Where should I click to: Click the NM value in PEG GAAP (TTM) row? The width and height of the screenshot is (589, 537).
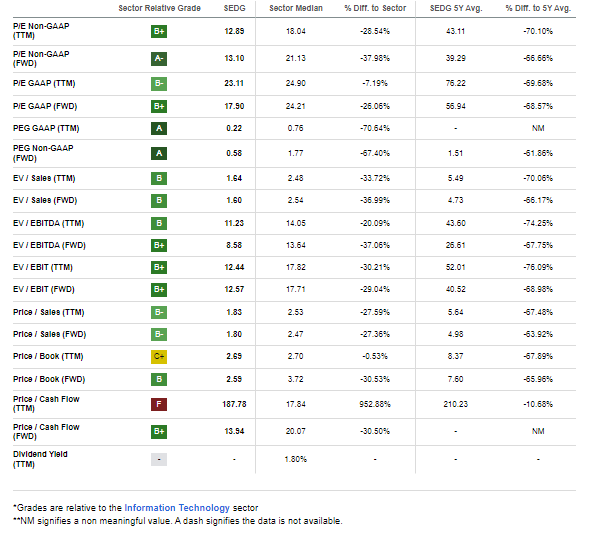tap(538, 128)
